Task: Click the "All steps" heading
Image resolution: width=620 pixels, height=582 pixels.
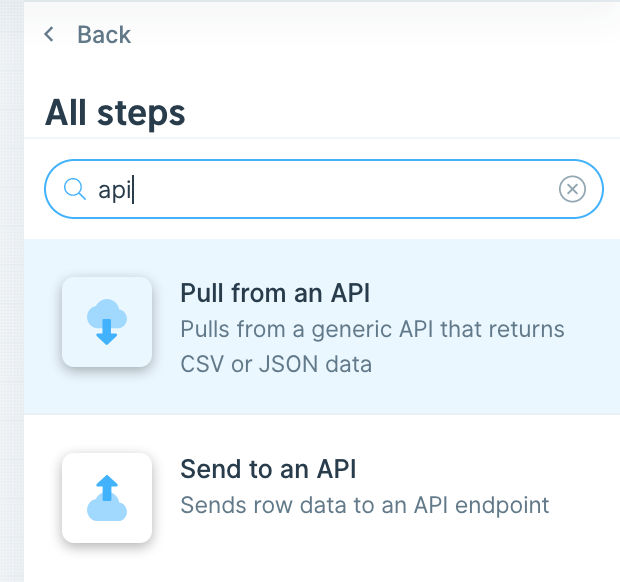Action: click(115, 112)
